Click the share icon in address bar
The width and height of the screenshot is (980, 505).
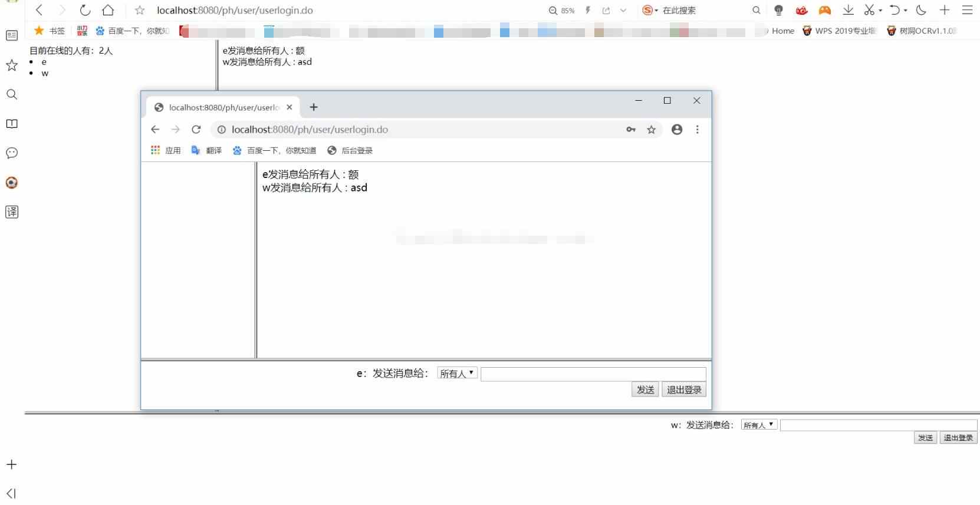[606, 11]
